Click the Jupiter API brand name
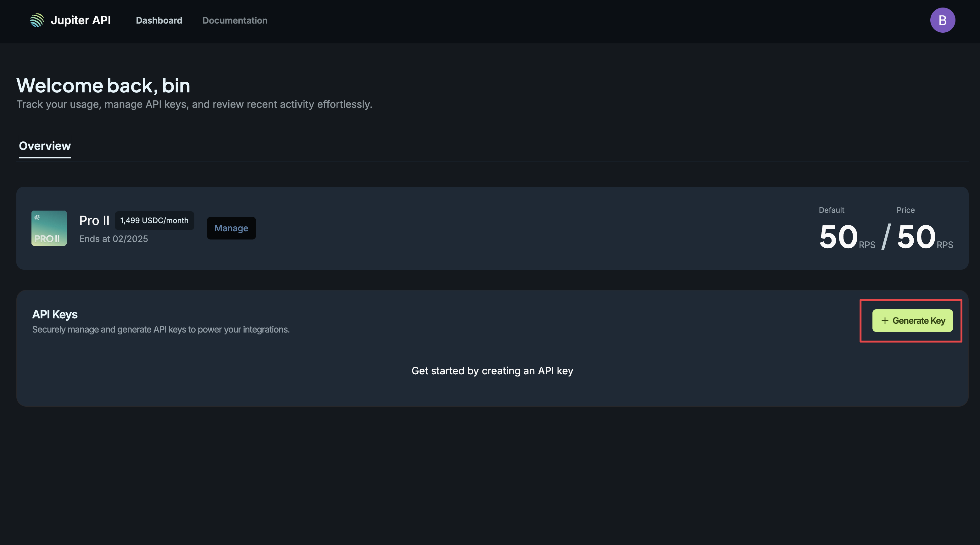 (81, 20)
